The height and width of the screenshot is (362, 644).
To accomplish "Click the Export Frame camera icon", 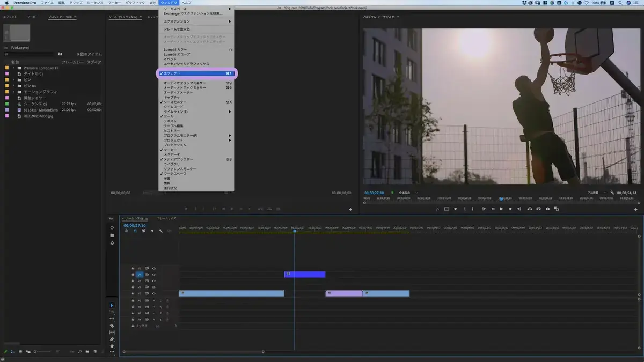I will (x=547, y=209).
